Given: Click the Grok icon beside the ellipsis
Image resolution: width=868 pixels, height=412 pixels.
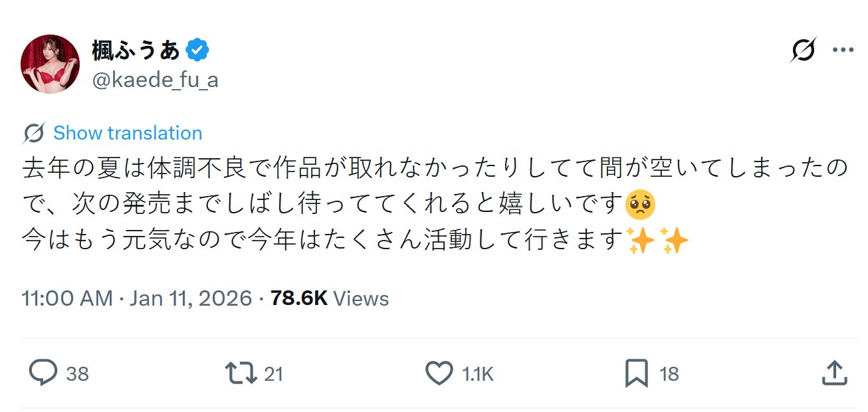Looking at the screenshot, I should tap(803, 51).
